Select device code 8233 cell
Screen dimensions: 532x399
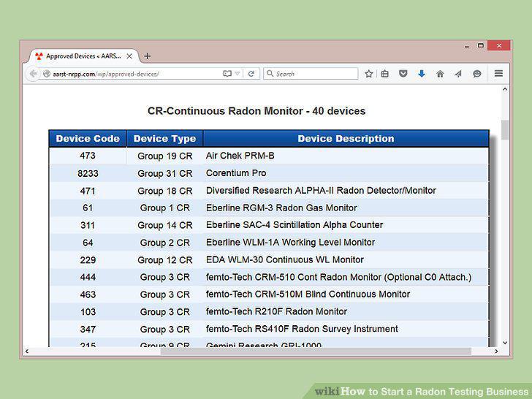(x=88, y=173)
